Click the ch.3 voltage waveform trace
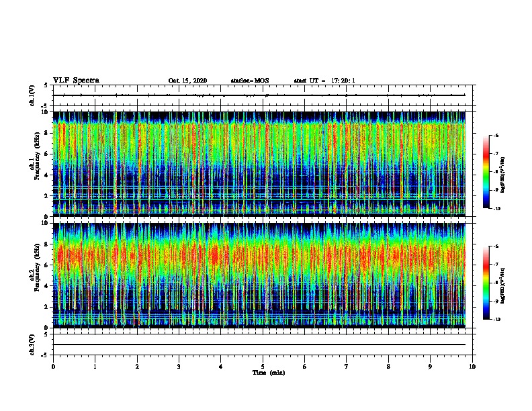Screen dimensions: 532x411 259,345
